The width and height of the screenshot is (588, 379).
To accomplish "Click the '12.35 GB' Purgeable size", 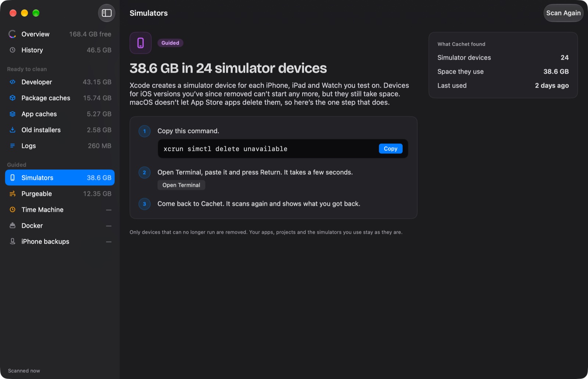I will tap(97, 194).
